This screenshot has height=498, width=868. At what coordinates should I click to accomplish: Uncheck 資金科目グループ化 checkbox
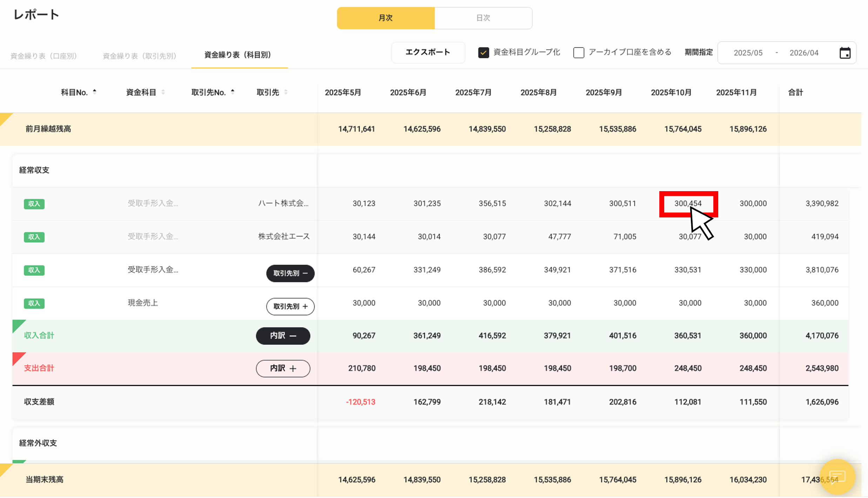point(483,53)
